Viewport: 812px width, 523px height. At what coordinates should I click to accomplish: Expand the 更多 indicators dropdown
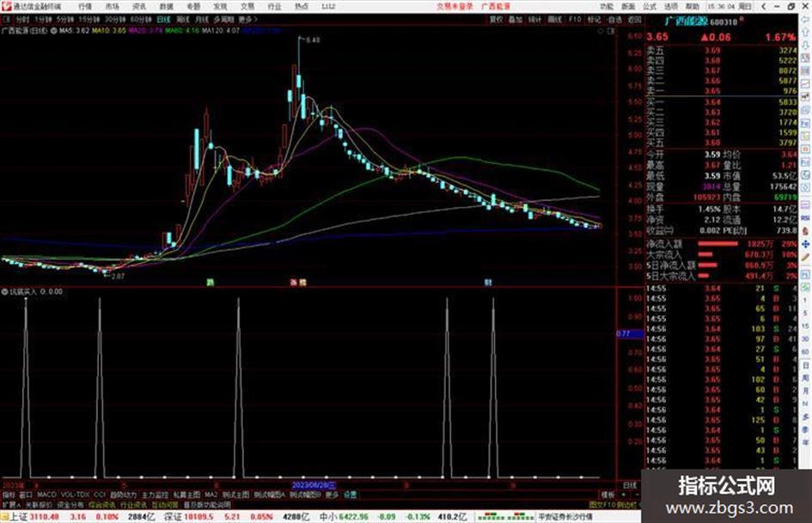[332, 495]
